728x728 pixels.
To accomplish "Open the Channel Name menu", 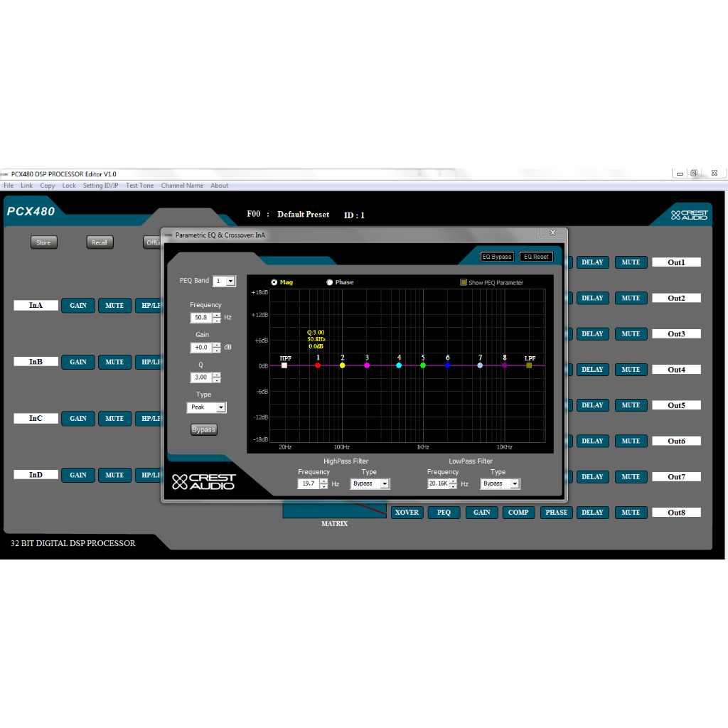I will 182,185.
